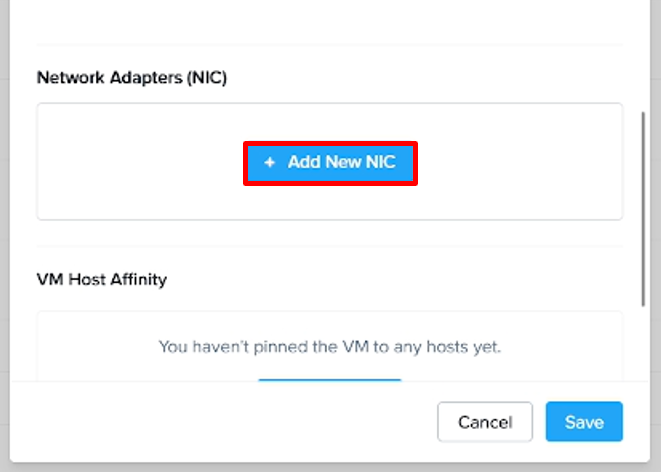The image size is (661, 472).
Task: Click the 'Cancel' label in the footer
Action: (485, 422)
